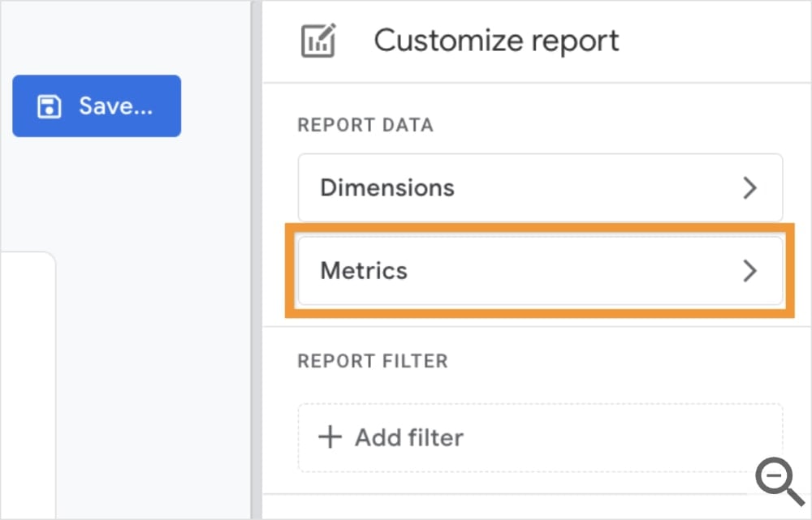Click the plus icon beside Add filter
This screenshot has height=520, width=812.
(330, 437)
